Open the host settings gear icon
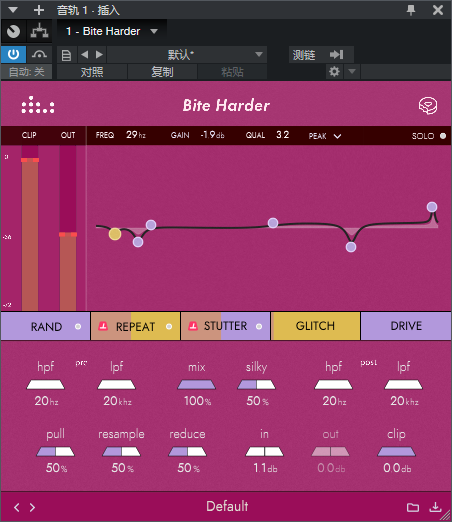 tap(334, 71)
